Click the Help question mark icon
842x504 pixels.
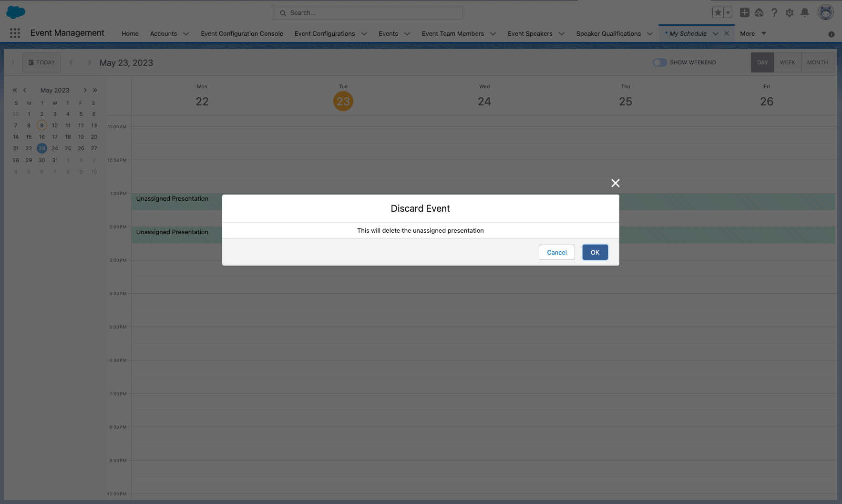click(x=774, y=13)
